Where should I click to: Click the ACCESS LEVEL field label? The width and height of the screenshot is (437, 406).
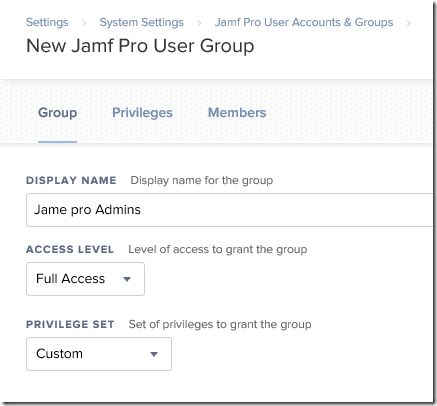pyautogui.click(x=70, y=249)
